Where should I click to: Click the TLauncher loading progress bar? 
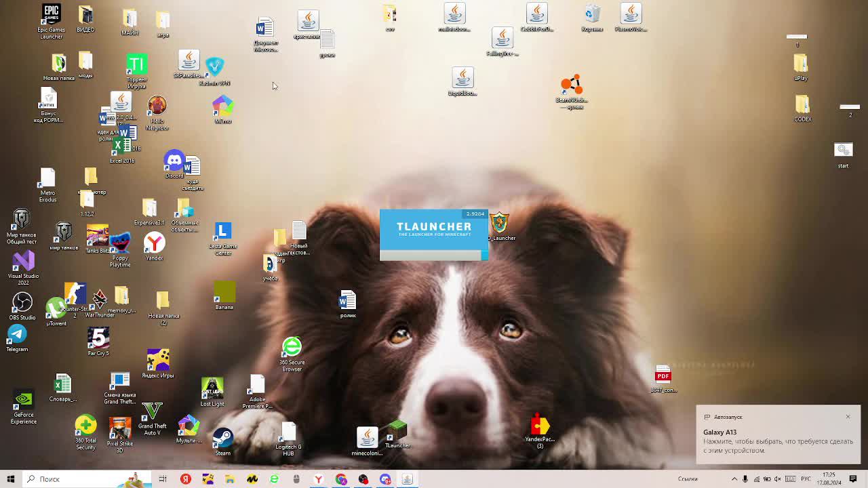click(x=434, y=256)
